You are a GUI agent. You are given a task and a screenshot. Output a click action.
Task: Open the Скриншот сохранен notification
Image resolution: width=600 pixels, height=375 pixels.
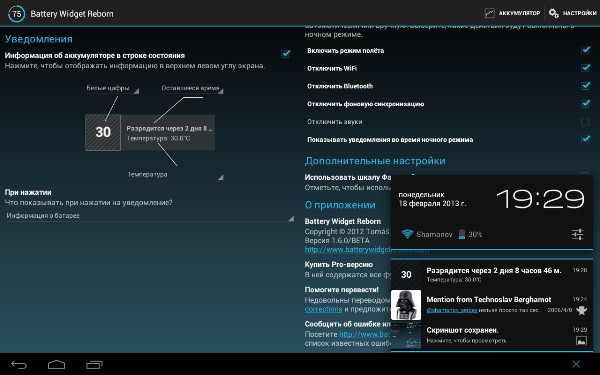click(x=492, y=335)
